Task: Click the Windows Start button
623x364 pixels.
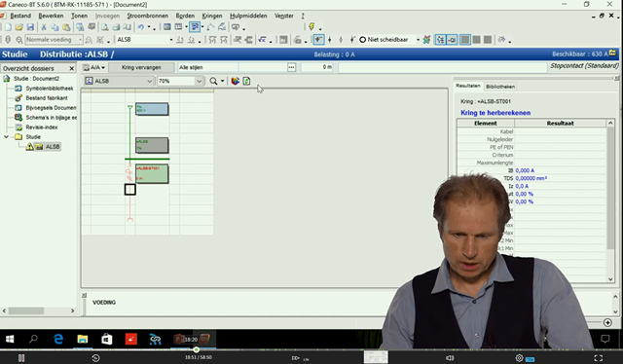Action: [x=10, y=339]
